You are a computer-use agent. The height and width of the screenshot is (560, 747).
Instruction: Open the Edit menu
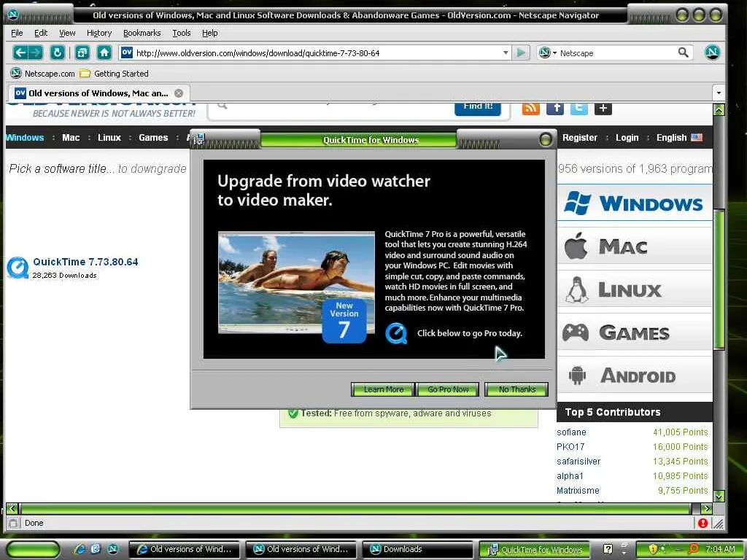41,33
